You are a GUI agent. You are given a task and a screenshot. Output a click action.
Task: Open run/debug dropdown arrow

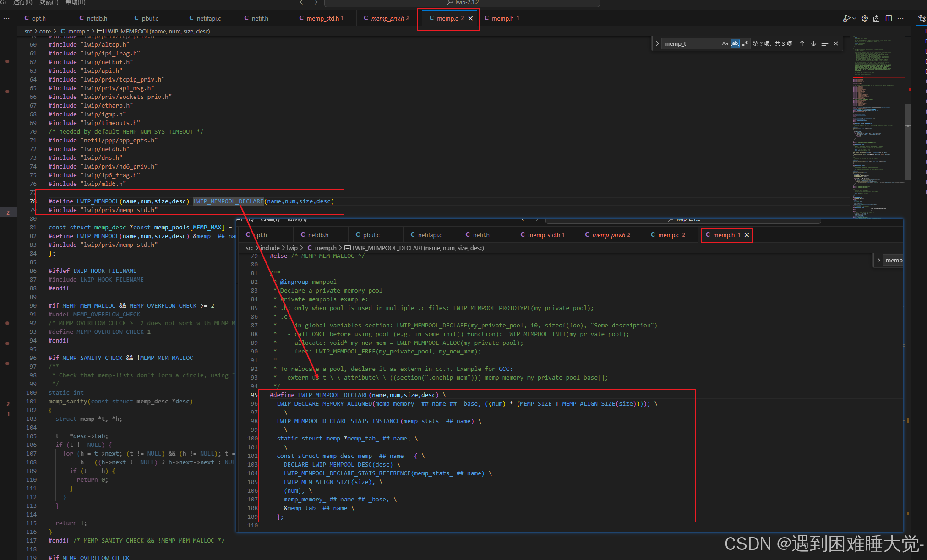(854, 18)
